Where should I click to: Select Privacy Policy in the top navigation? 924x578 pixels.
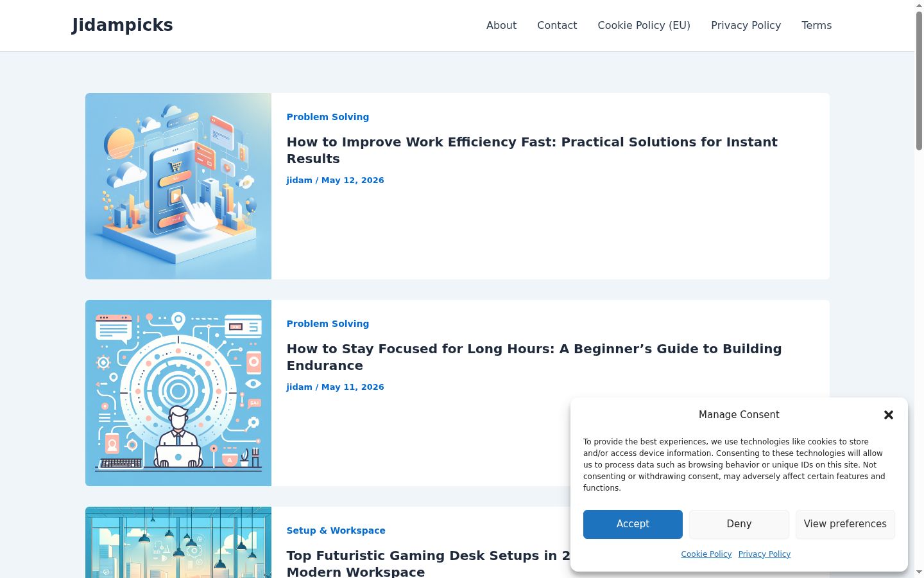tap(746, 25)
